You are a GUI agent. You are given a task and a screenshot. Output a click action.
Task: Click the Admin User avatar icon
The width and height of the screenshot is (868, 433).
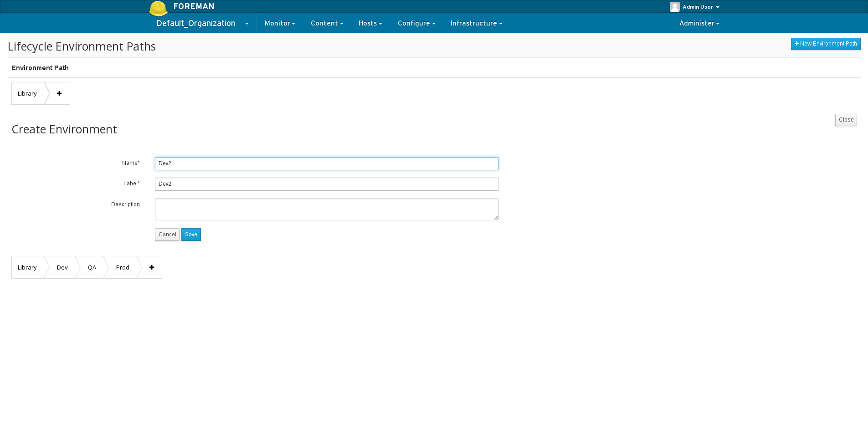point(675,7)
